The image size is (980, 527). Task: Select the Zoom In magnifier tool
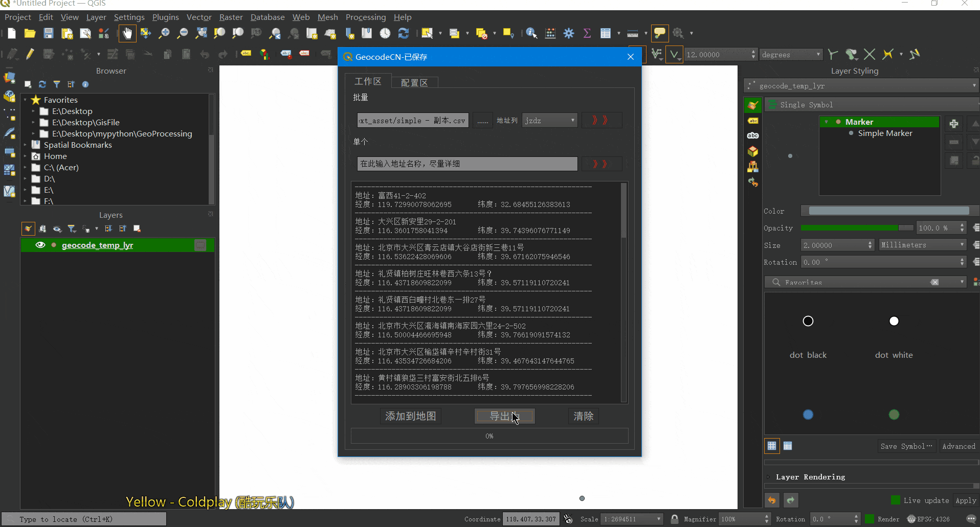coord(164,34)
